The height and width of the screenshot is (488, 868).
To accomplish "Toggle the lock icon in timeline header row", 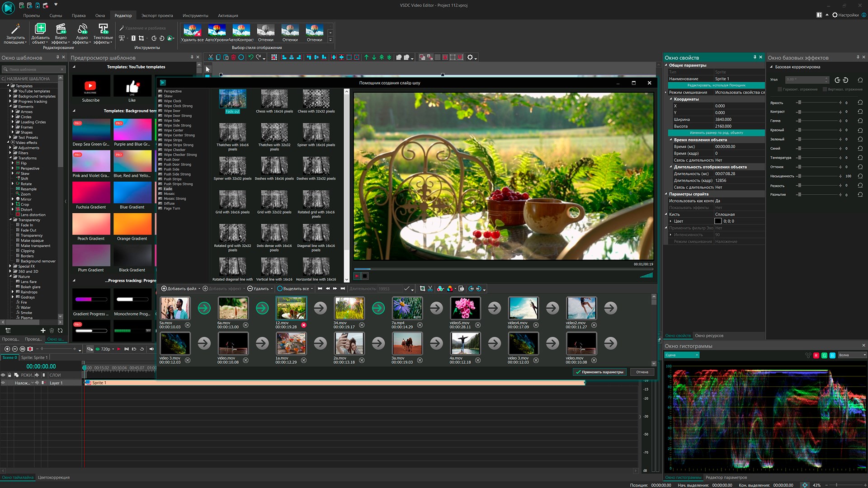I will pos(9,375).
